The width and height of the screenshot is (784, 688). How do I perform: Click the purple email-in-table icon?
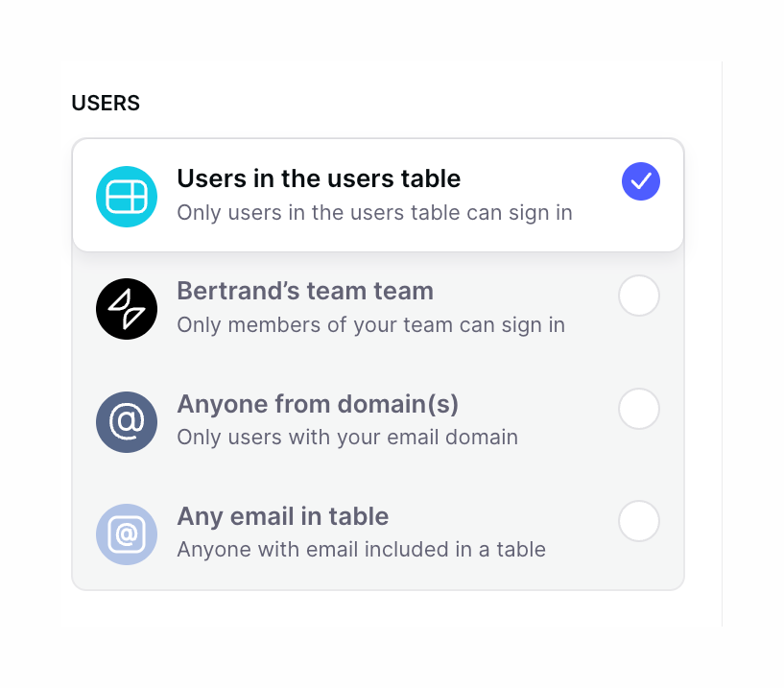pyautogui.click(x=126, y=534)
